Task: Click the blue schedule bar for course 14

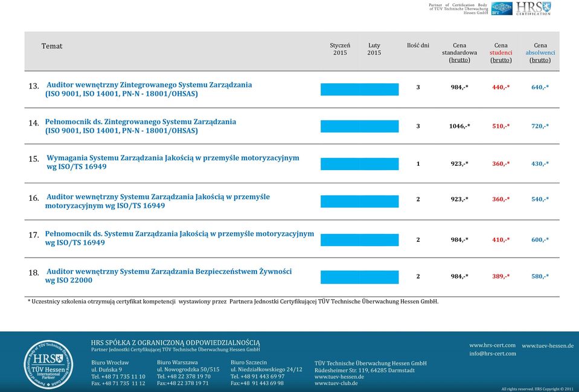Action: point(360,126)
